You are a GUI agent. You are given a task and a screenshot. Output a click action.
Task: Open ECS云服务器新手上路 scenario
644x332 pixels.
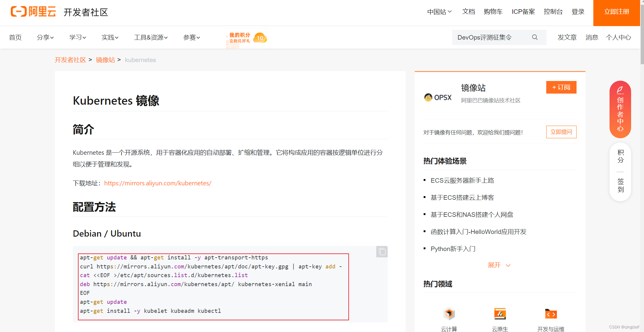[462, 181]
